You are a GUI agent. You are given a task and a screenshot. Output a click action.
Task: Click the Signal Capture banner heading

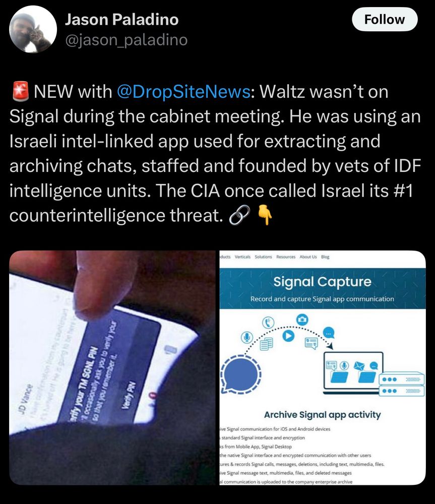pos(323,282)
